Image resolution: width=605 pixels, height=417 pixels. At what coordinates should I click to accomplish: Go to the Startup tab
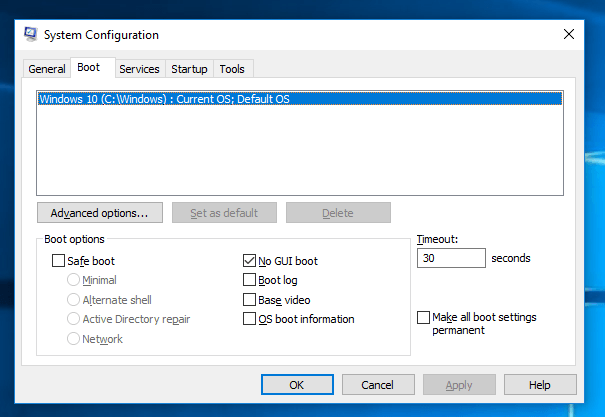tap(189, 69)
